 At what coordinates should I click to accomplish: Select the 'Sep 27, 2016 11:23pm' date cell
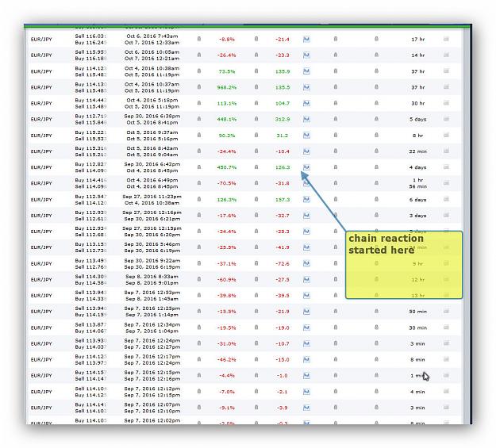[x=152, y=197]
